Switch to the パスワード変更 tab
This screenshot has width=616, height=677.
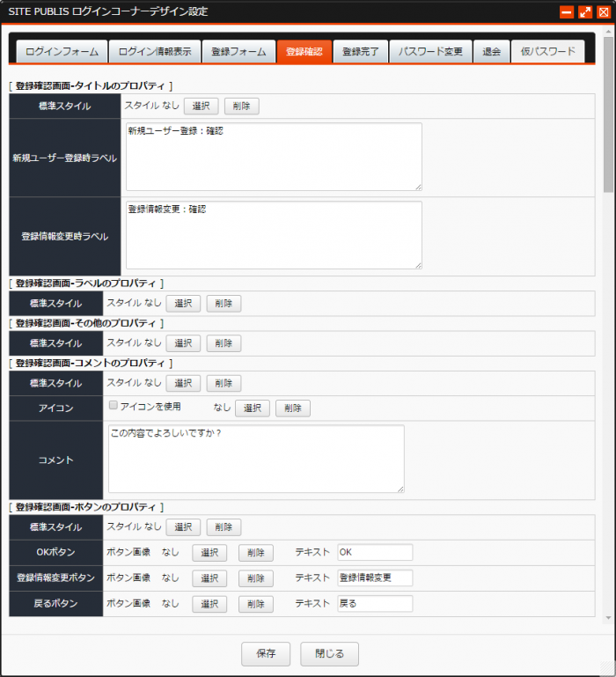point(430,52)
